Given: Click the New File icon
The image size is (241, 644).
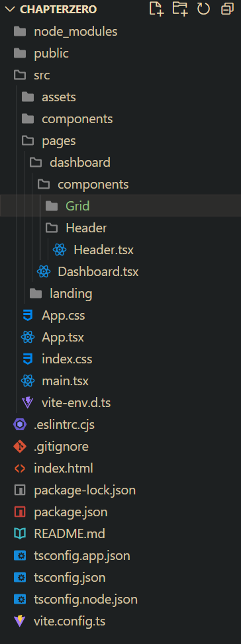Looking at the screenshot, I should (156, 9).
